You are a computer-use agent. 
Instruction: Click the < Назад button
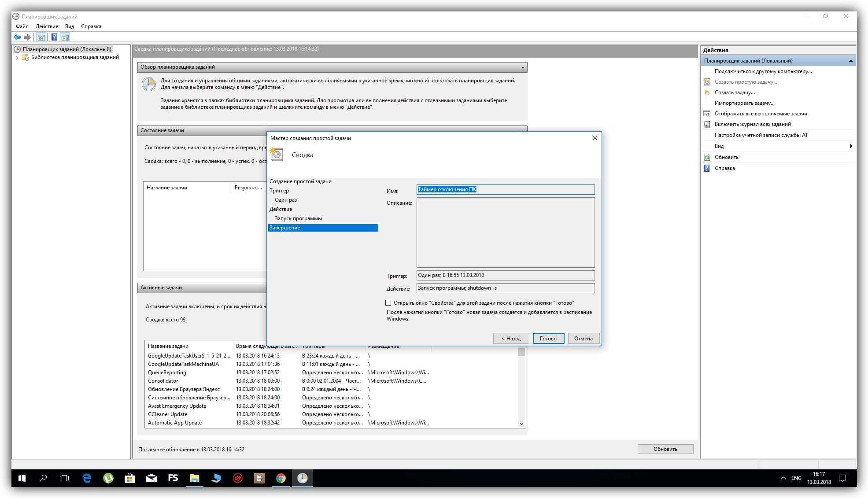(x=511, y=339)
